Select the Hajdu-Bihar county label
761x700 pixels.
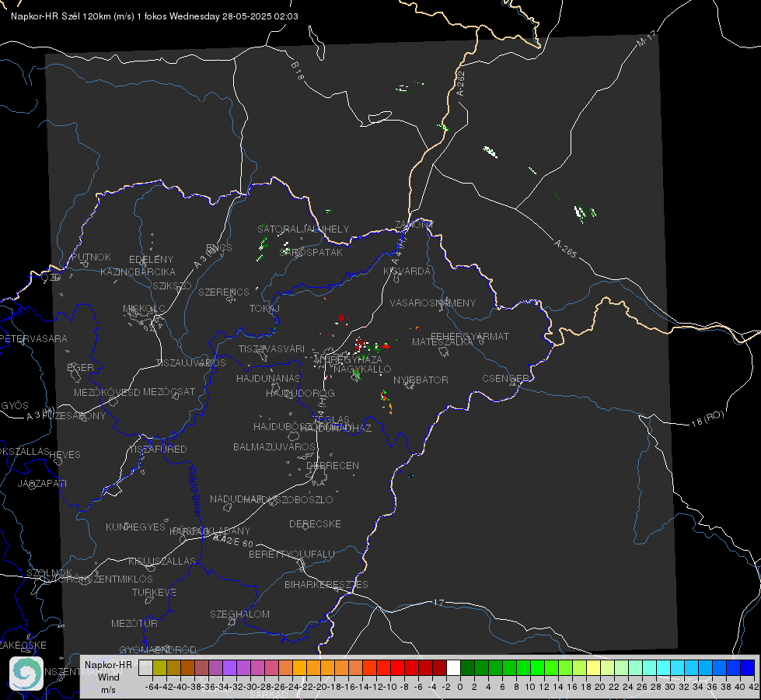point(194,492)
